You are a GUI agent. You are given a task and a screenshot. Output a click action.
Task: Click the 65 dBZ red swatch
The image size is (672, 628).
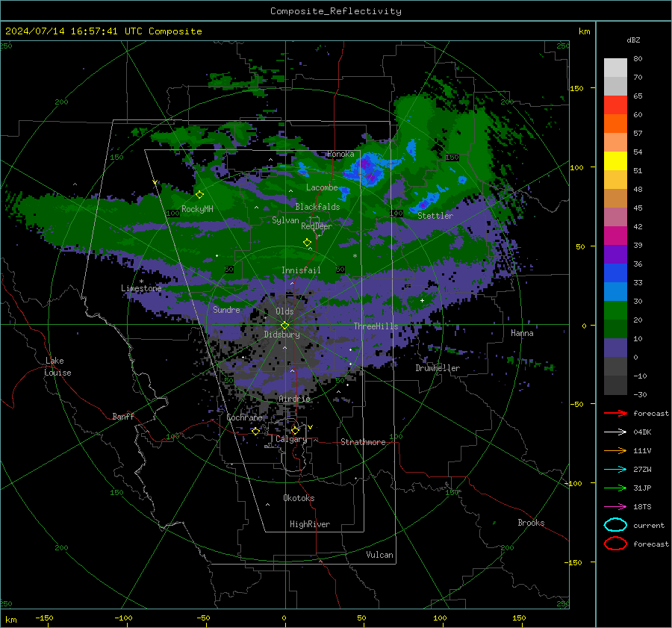click(615, 105)
